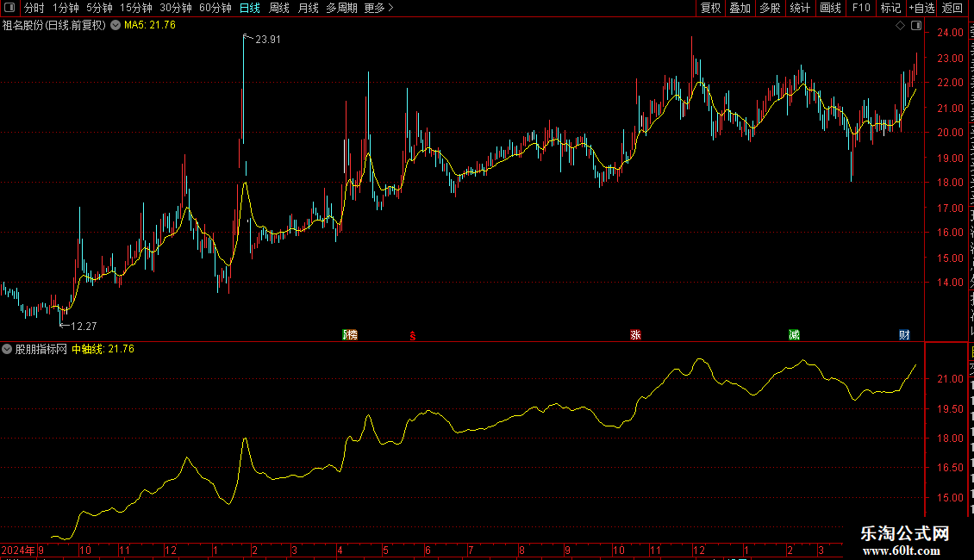Switch to 分时 intraday view

coord(34,8)
